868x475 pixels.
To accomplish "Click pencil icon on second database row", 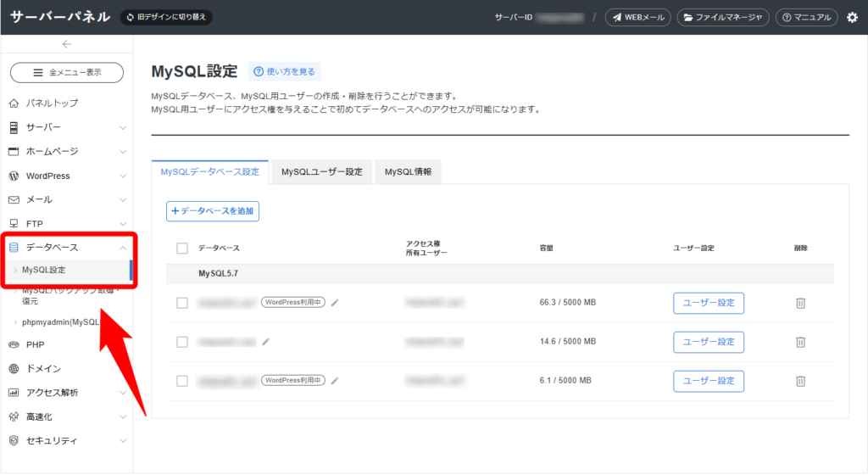I will click(266, 342).
